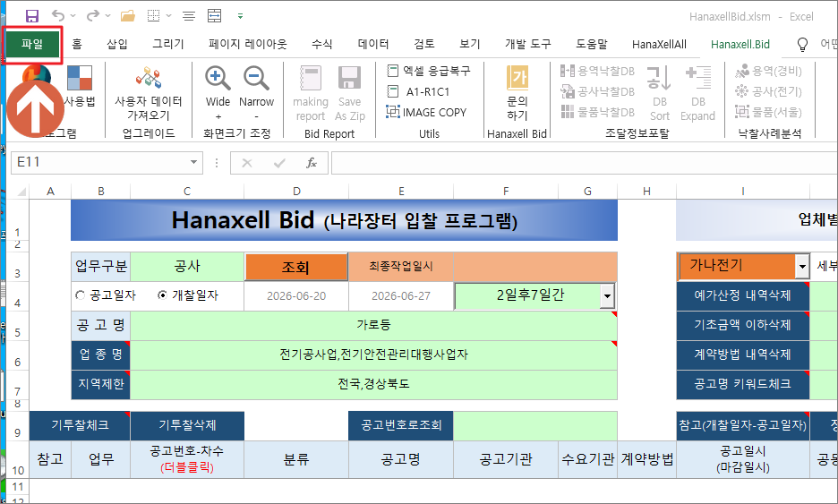Switch to the 삽입 tab
This screenshot has height=504, width=838.
117,45
